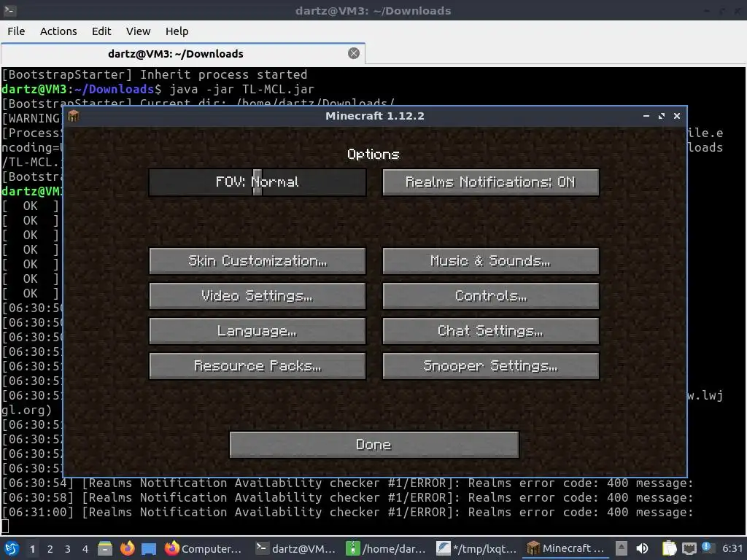
Task: Switch to workspace 3
Action: pos(68,549)
